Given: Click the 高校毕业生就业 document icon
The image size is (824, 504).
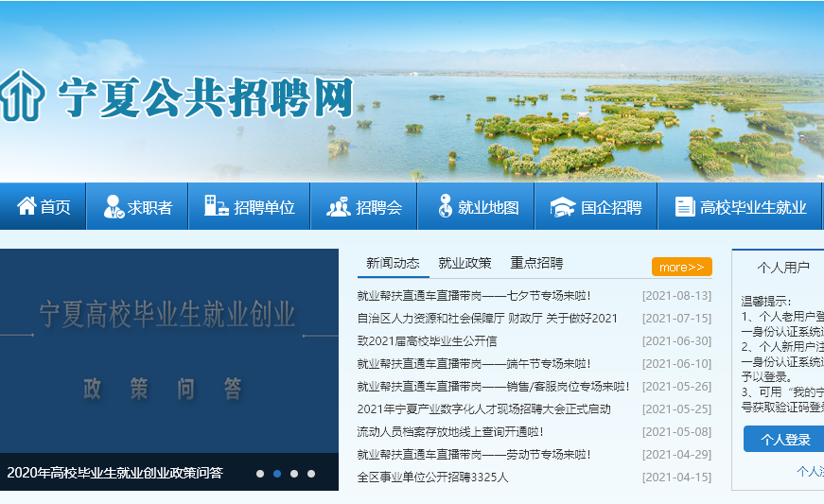Looking at the screenshot, I should coord(685,206).
